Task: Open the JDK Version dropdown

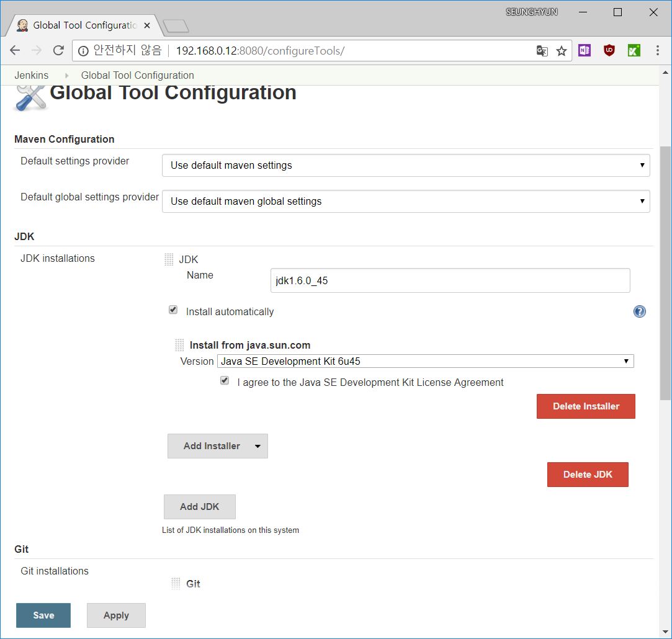Action: pyautogui.click(x=425, y=361)
